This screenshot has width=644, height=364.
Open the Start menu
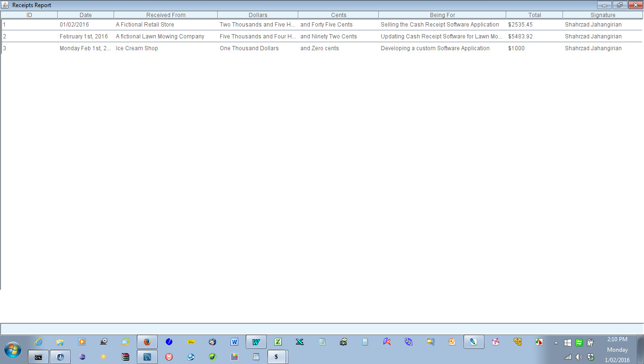pyautogui.click(x=12, y=349)
